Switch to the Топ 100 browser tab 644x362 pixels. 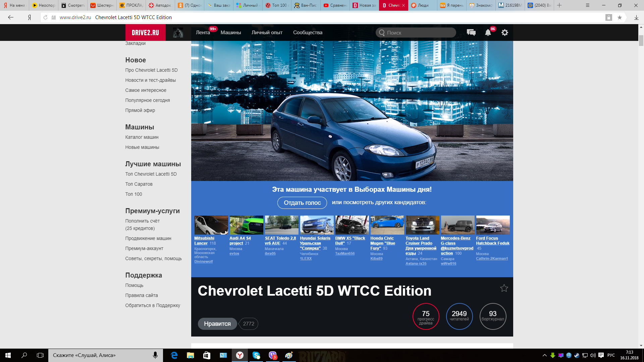click(x=277, y=5)
